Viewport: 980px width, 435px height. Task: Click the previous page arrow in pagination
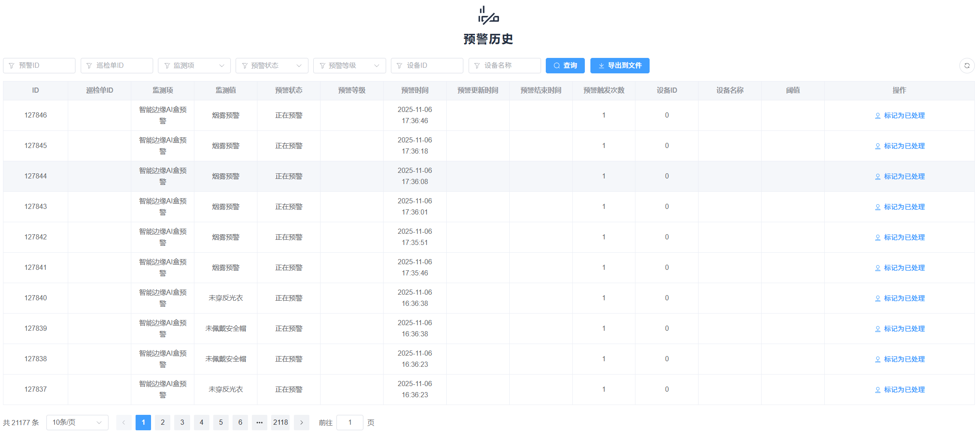point(124,423)
